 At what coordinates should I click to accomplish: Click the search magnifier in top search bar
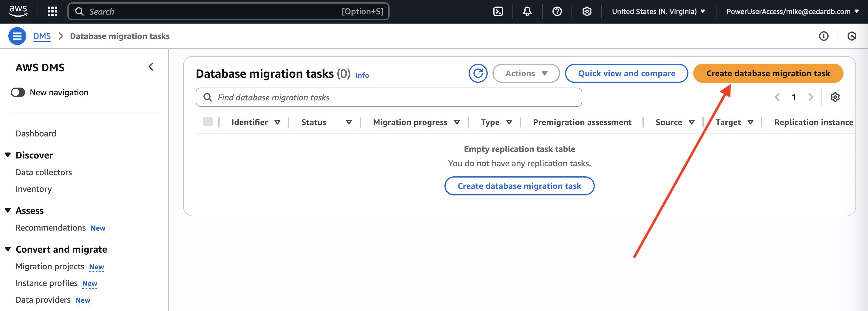[x=79, y=12]
